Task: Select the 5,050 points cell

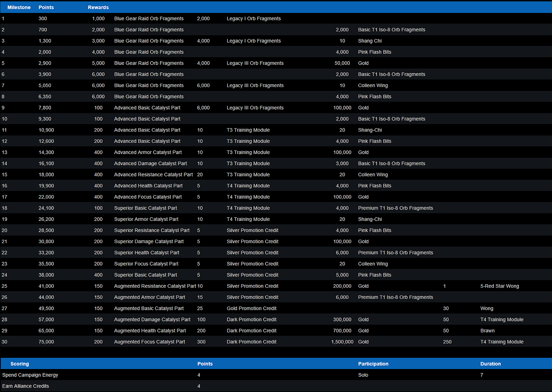Action: point(45,86)
